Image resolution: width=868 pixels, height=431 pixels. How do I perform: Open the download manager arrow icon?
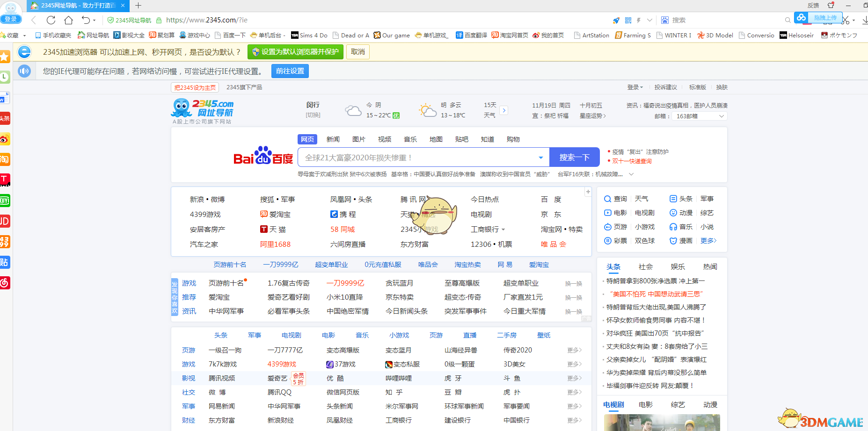[x=863, y=20]
